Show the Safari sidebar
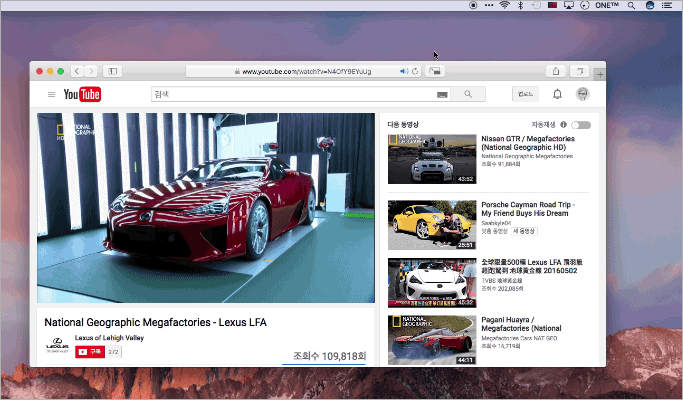683x400 pixels. (112, 71)
